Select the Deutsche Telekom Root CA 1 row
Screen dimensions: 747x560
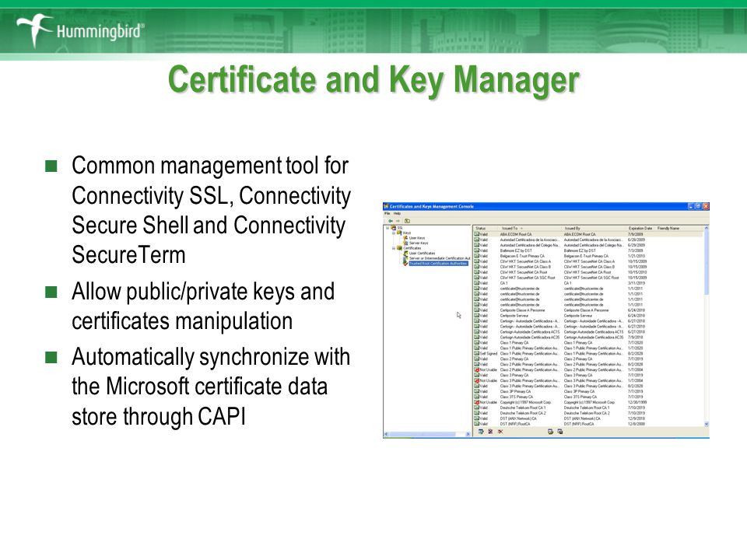[x=588, y=408]
